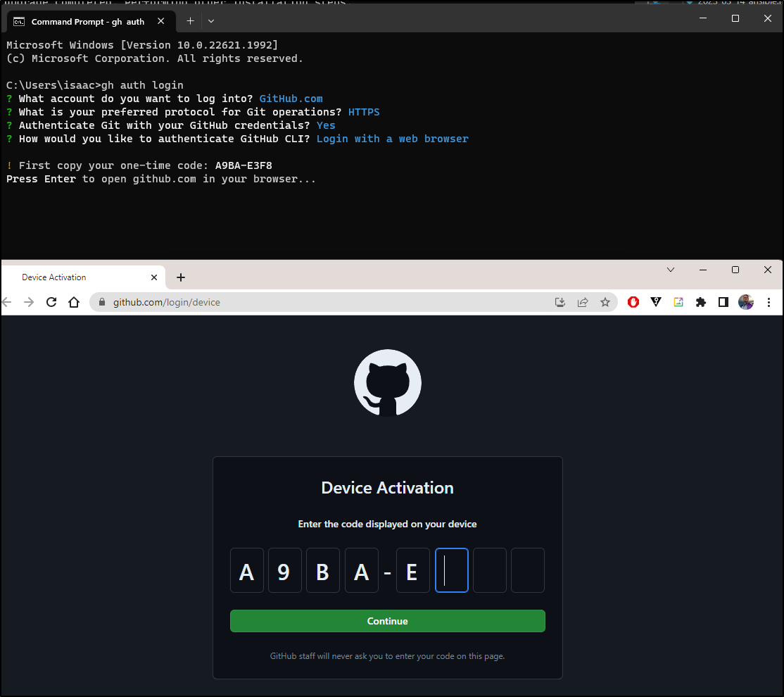
Task: Click the GitHub.com answer in terminal
Action: tap(291, 99)
